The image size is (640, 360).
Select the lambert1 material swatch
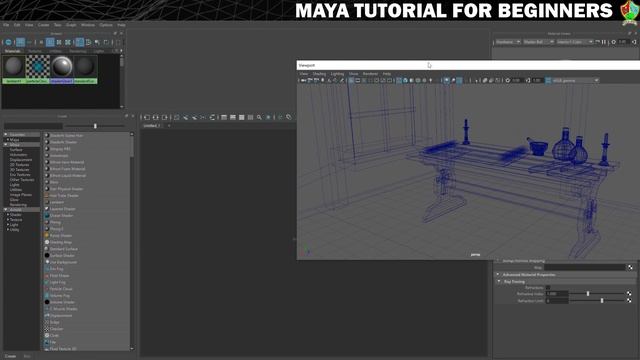click(14, 69)
